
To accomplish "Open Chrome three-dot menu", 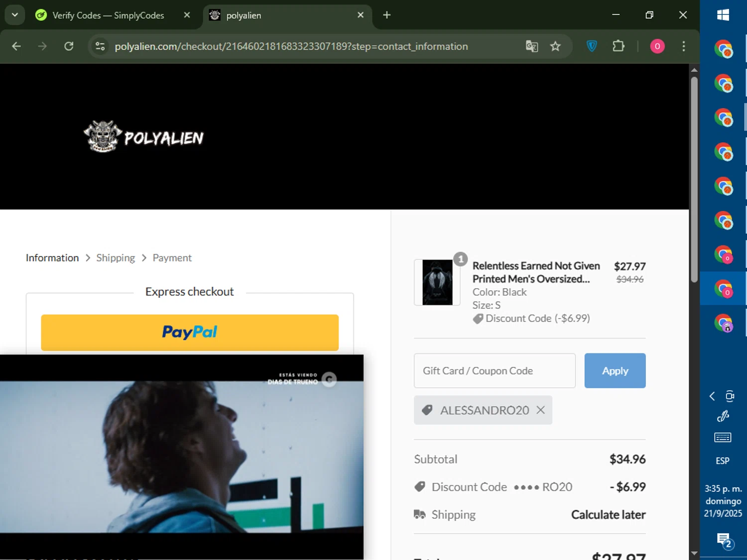I will click(x=684, y=46).
